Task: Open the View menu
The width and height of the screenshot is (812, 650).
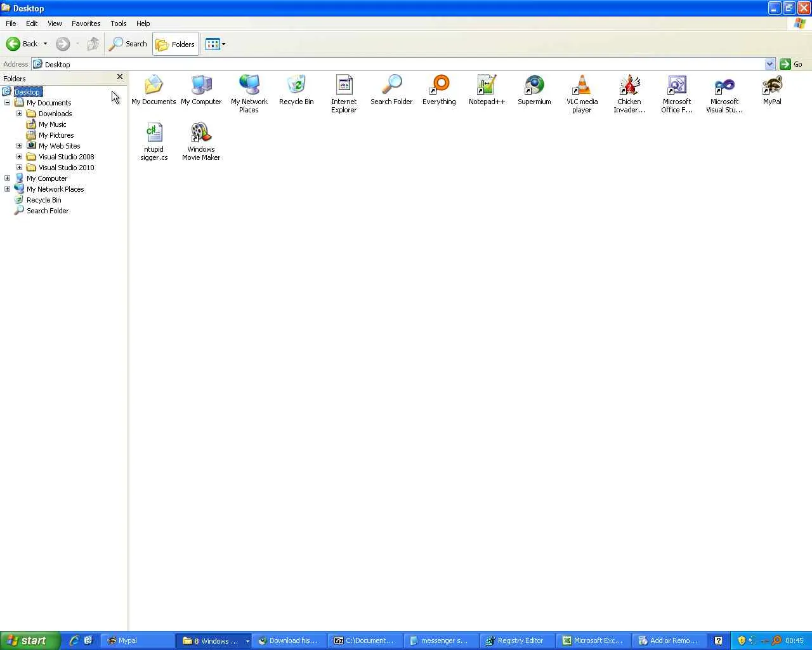Action: (55, 23)
